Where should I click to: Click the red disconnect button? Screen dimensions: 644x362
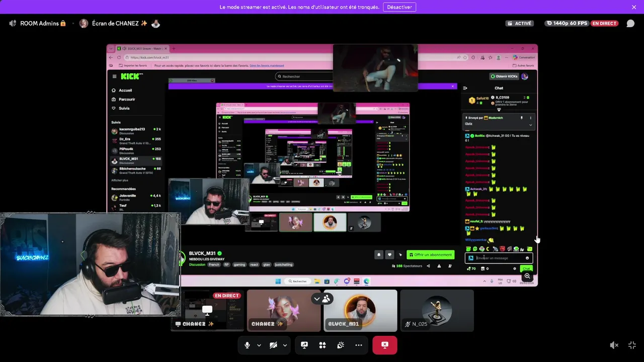click(x=385, y=345)
